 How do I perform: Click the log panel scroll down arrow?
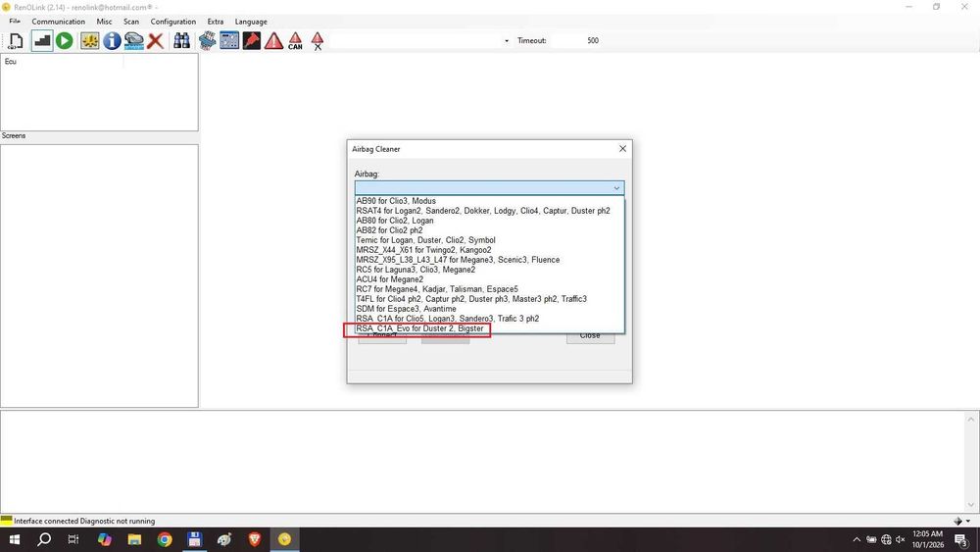970,505
